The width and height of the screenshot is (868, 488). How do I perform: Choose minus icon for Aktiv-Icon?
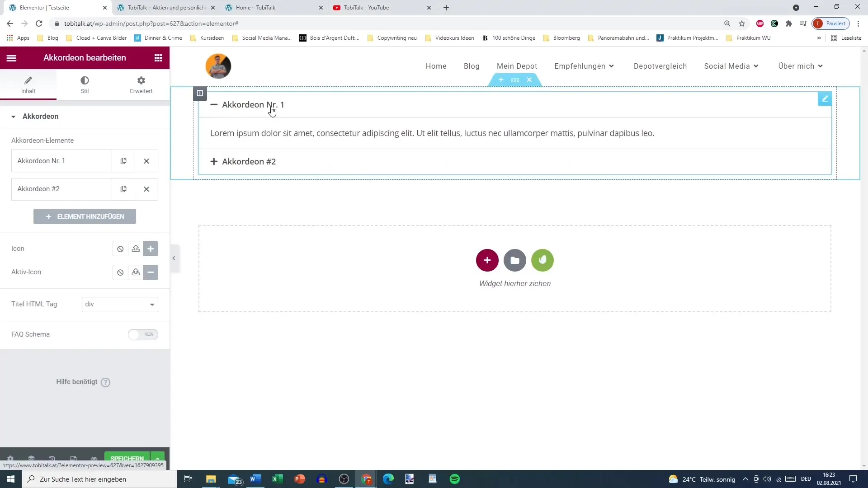(x=151, y=272)
